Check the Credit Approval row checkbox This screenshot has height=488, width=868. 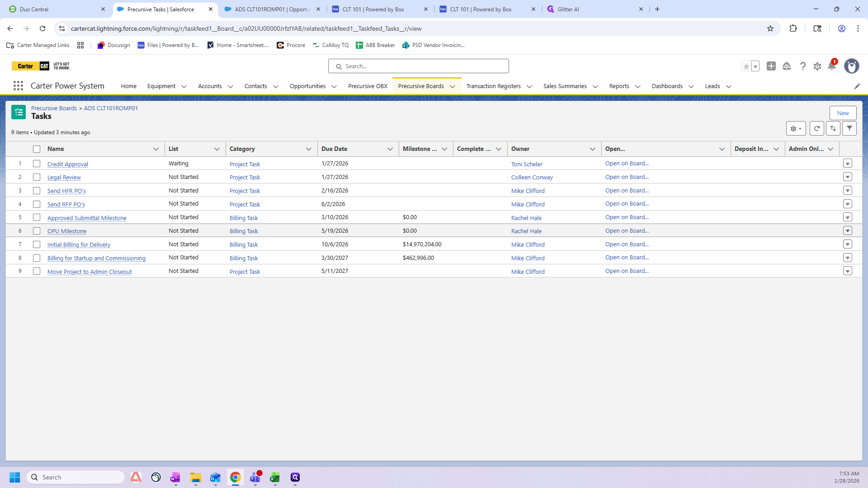coord(37,164)
